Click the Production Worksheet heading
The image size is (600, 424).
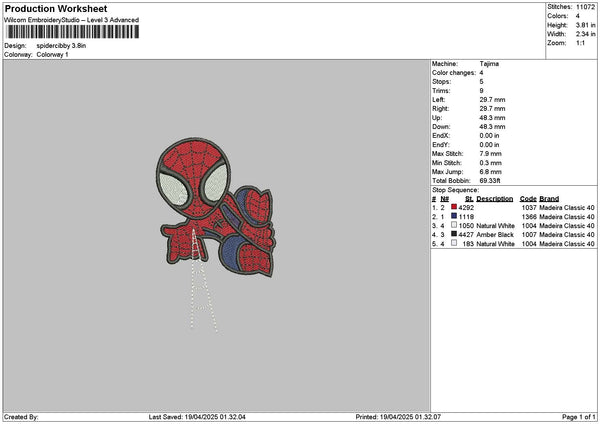click(x=55, y=9)
